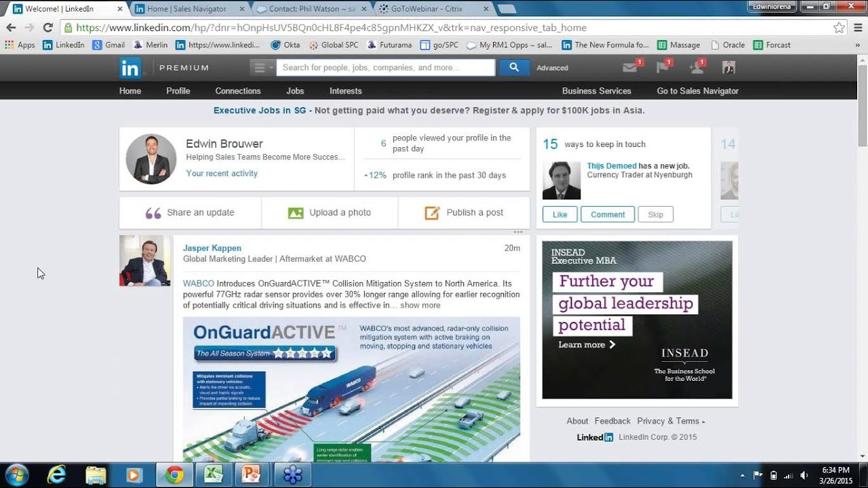Click Share an update

click(191, 213)
